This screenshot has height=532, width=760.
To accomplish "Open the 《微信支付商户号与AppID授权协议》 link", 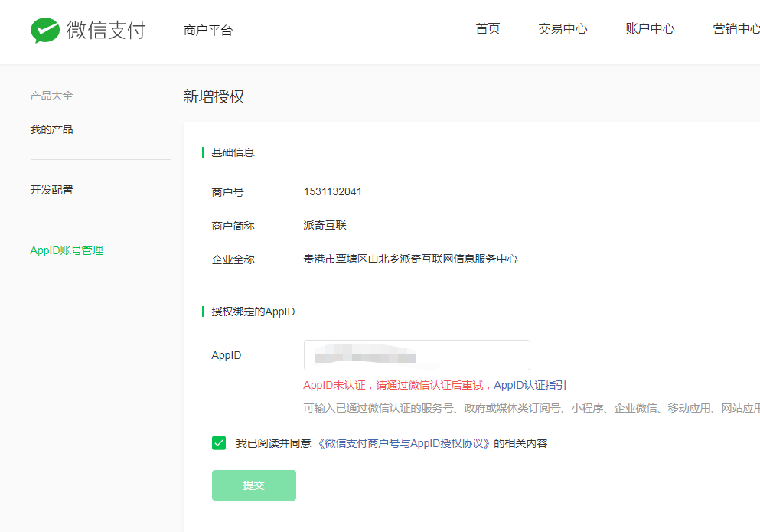I will tap(404, 443).
